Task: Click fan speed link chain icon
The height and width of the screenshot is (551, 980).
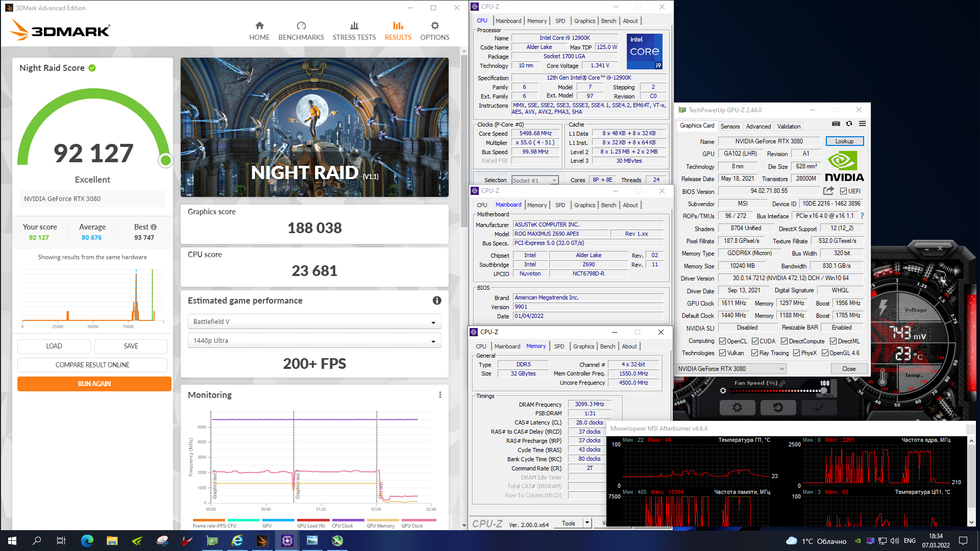Action: coord(782,383)
